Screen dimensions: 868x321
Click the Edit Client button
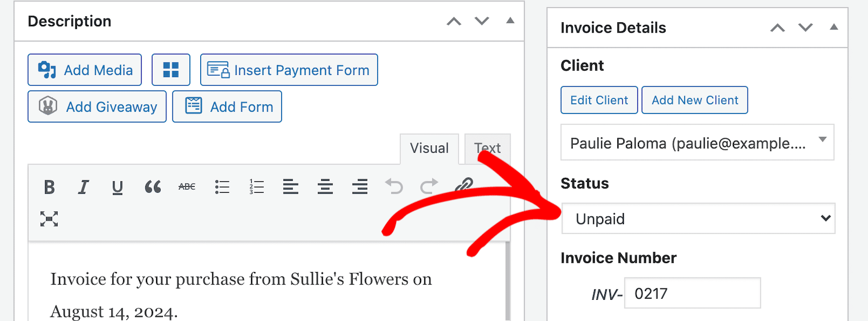pos(599,100)
